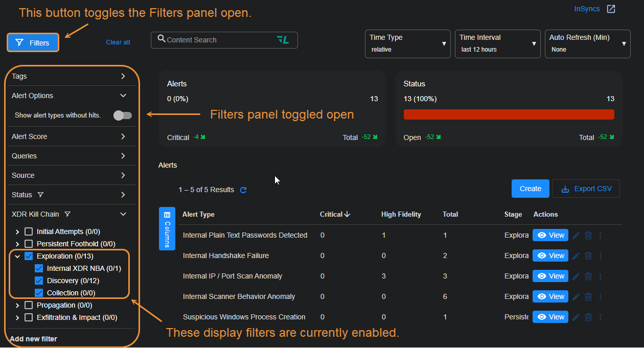This screenshot has width=644, height=348.
Task: Edit the Internal Handshake Failure alert with pencil icon
Action: [x=577, y=255]
